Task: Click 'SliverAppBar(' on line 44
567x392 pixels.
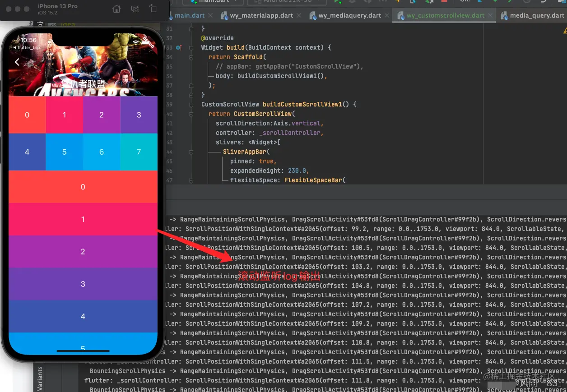Action: (246, 152)
